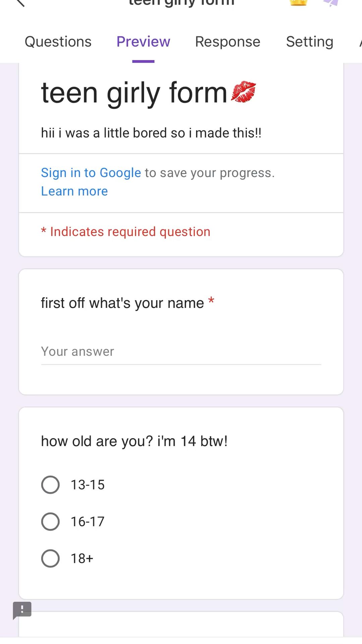Viewport: 362px width, 644px height.
Task: Tap the 'how old are you' question text
Action: (x=134, y=441)
